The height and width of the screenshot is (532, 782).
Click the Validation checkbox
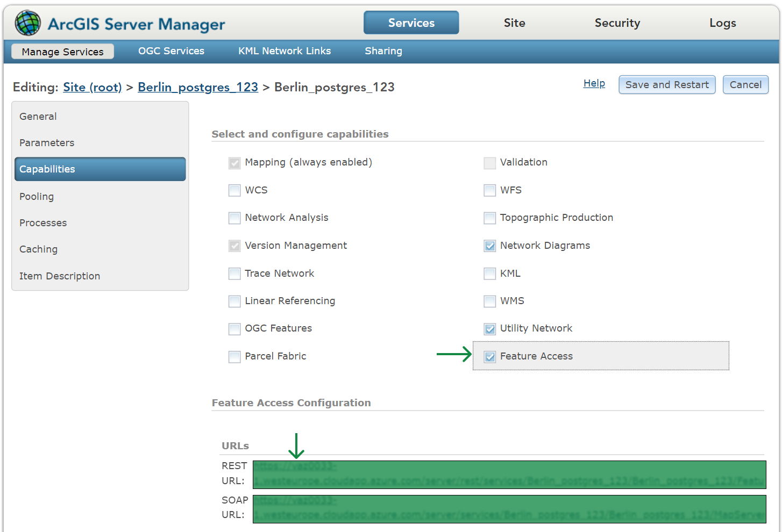pos(489,163)
